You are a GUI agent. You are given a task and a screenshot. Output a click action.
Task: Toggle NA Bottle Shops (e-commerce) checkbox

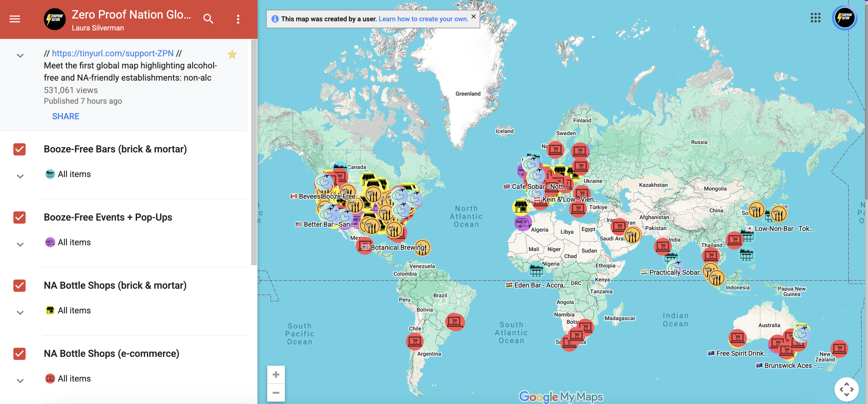[19, 354]
